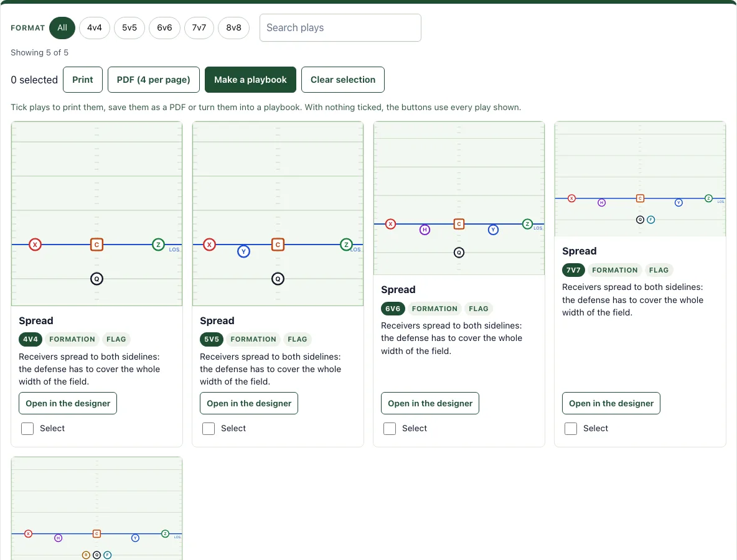The height and width of the screenshot is (560, 737).
Task: Open the 7v7 Spread in the designer
Action: coord(611,404)
